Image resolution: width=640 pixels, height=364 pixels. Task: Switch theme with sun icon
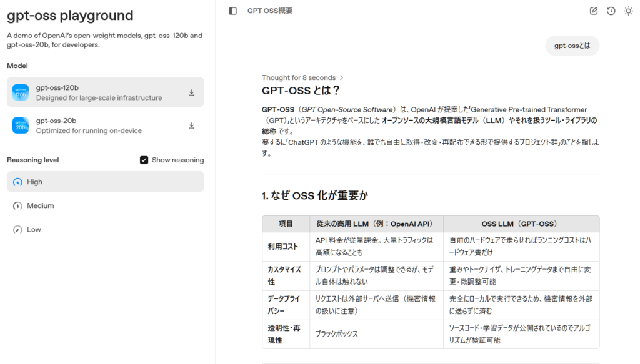click(628, 11)
